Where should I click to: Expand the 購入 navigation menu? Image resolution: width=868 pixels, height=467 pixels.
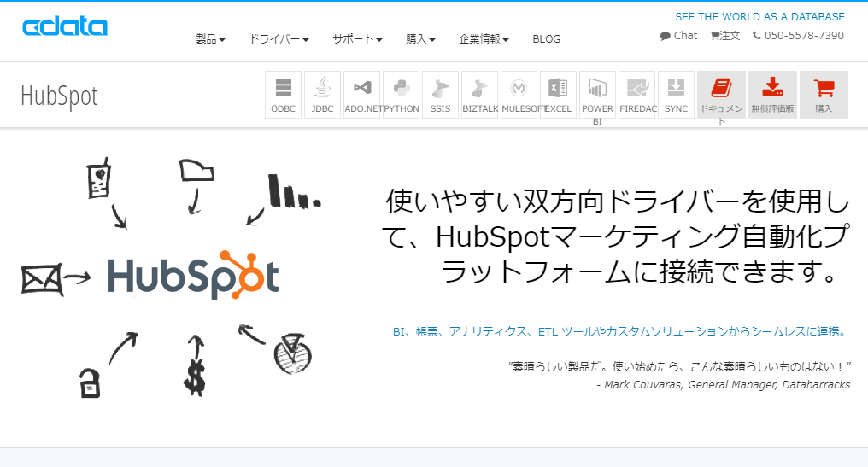pos(420,38)
